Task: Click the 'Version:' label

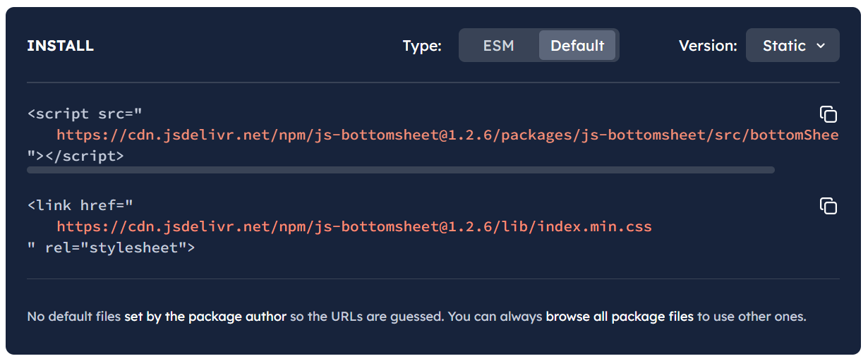Action: point(708,46)
